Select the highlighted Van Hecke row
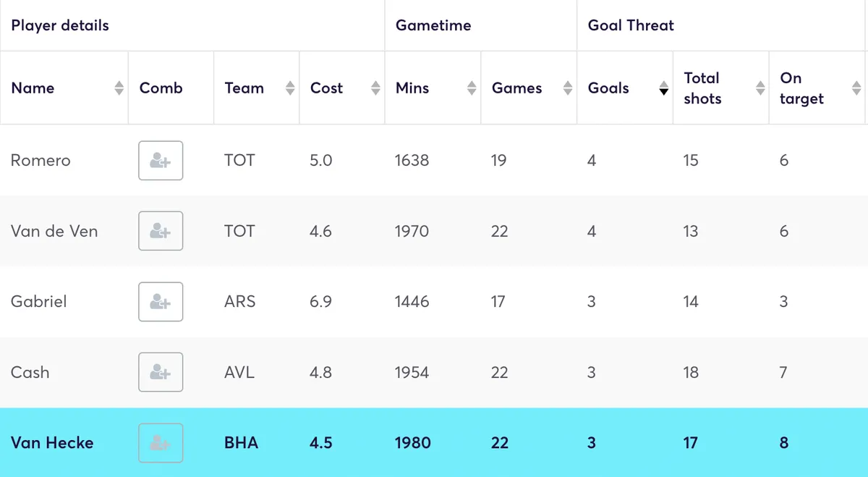 434,442
